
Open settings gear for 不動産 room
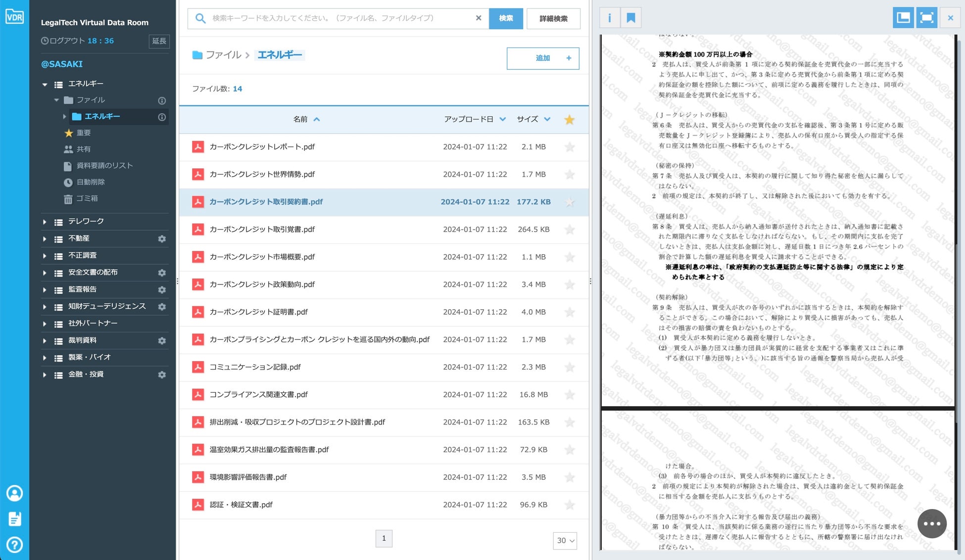click(162, 238)
